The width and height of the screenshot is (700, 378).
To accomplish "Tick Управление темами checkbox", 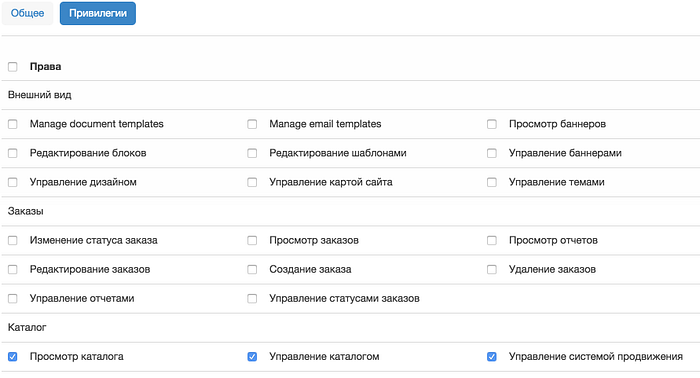I will (492, 182).
